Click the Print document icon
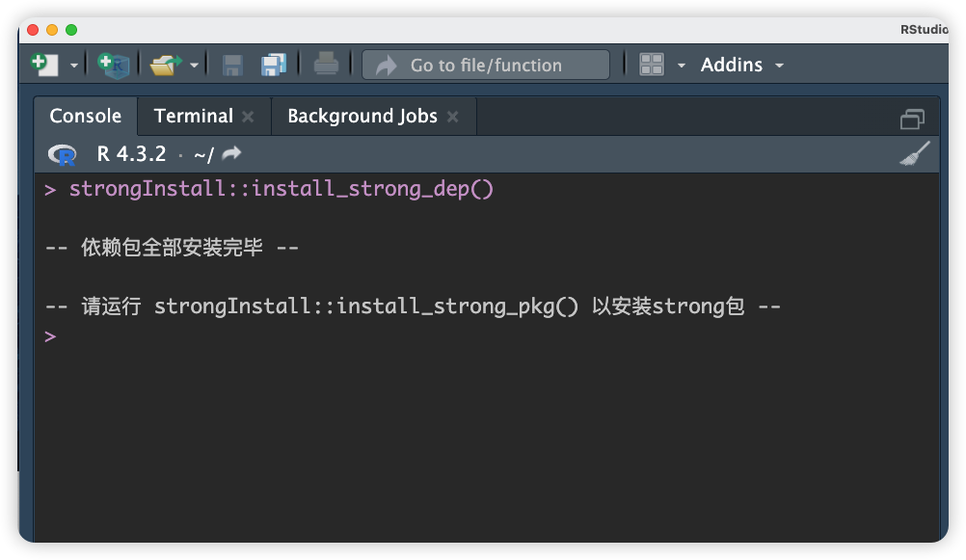966x560 pixels. [326, 64]
